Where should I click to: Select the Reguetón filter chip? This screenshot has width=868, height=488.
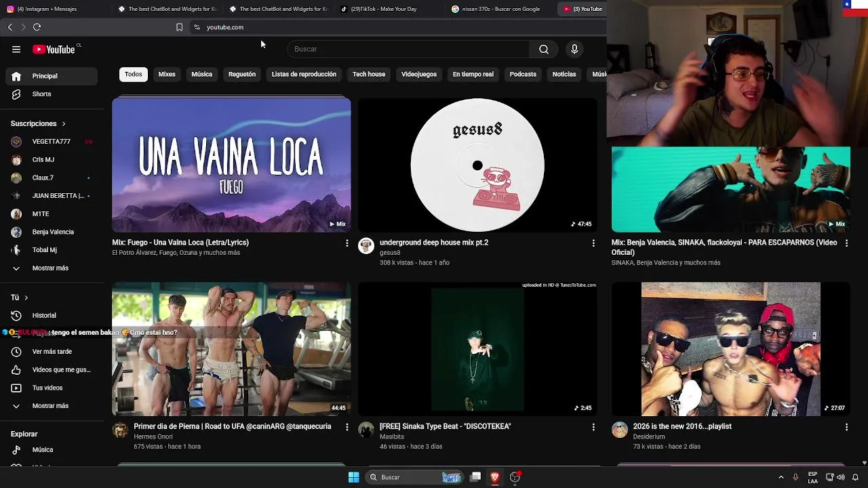(x=242, y=75)
